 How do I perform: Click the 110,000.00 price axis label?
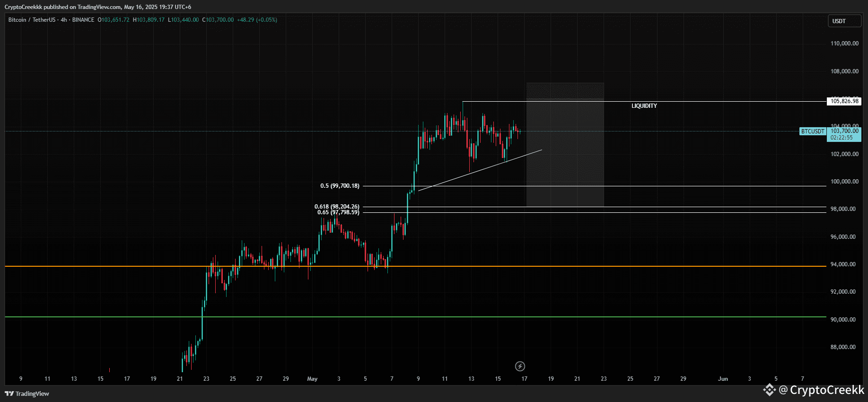(844, 44)
